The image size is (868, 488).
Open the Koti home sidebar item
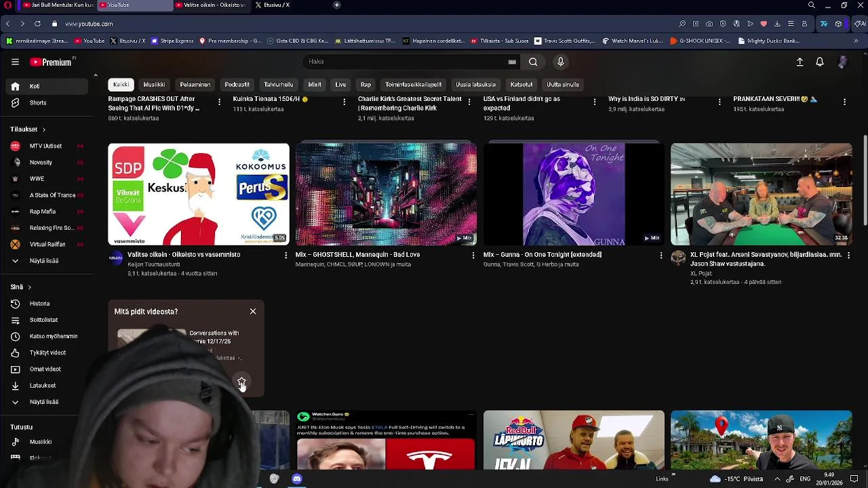(x=47, y=87)
